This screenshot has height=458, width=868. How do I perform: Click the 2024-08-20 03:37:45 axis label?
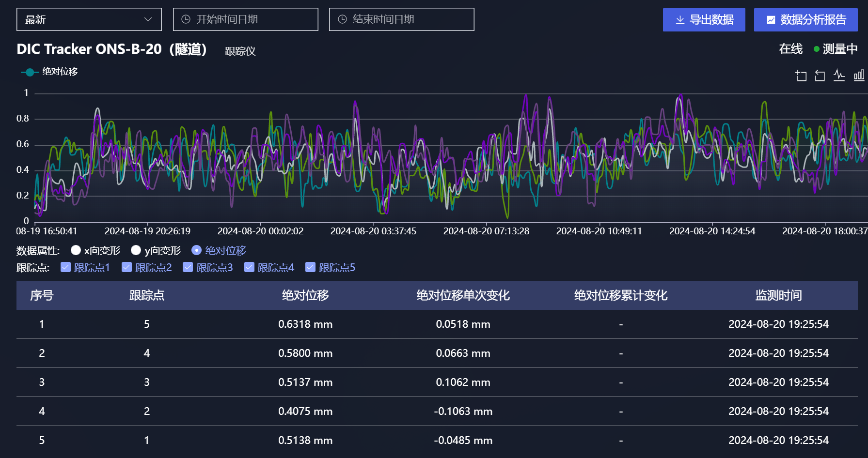[x=373, y=231]
